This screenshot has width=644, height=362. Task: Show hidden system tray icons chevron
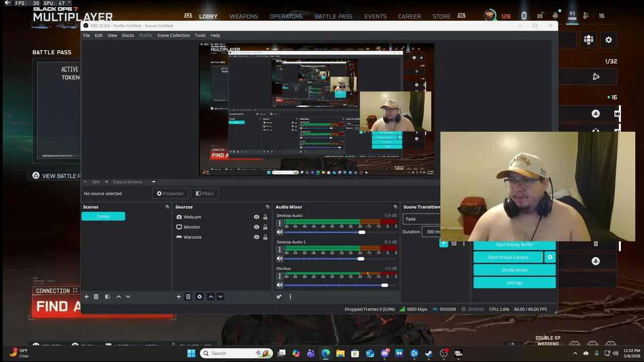pyautogui.click(x=575, y=353)
